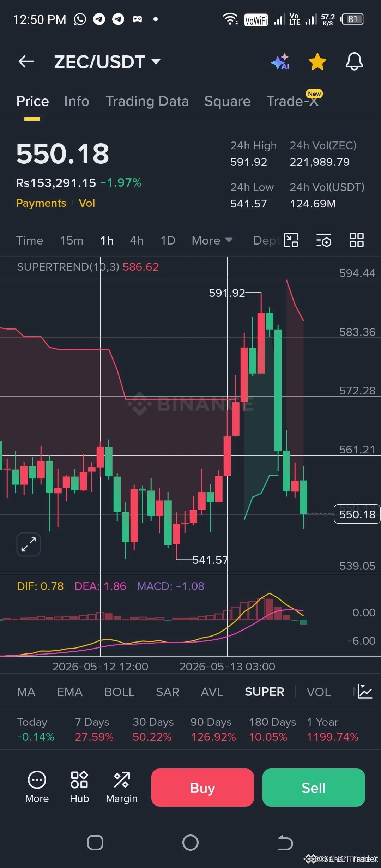Tap the red Buy button
The image size is (381, 868).
(202, 788)
